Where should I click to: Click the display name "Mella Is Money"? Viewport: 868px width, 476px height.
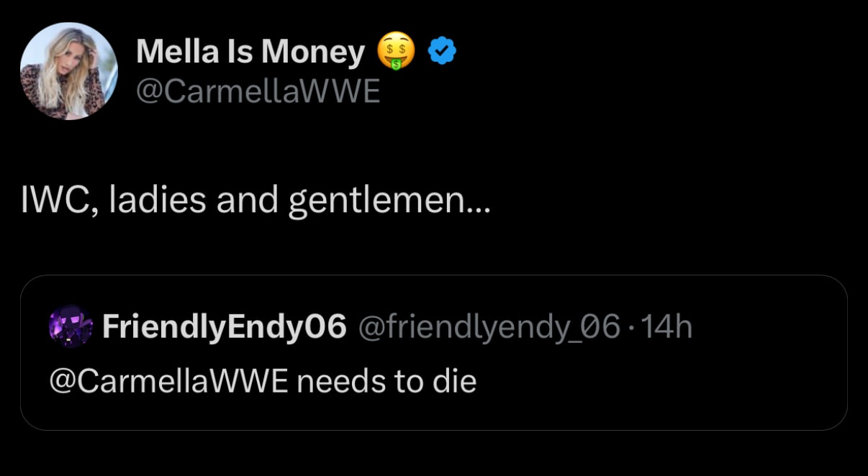coord(250,52)
